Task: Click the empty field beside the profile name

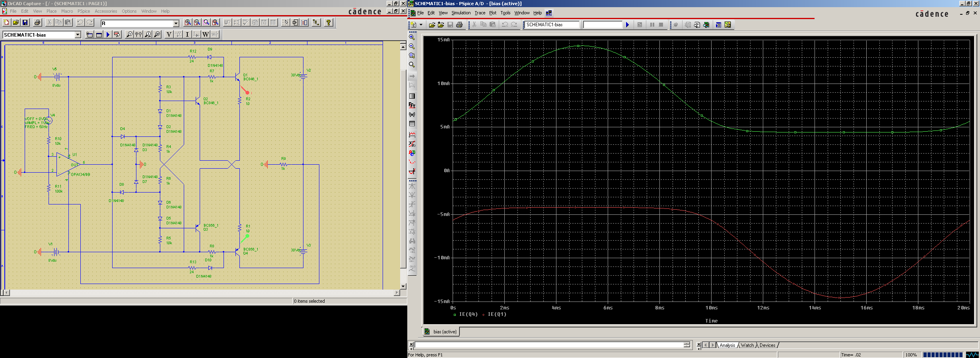Action: point(603,25)
